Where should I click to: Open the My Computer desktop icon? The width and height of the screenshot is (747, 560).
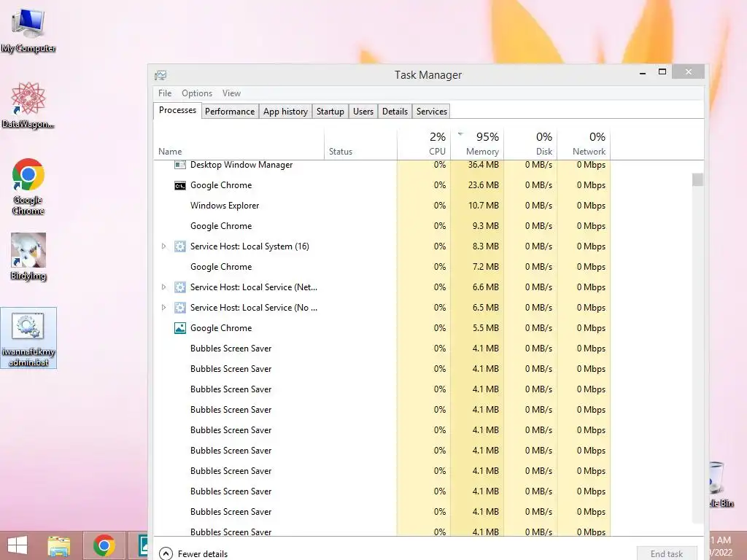[28, 31]
